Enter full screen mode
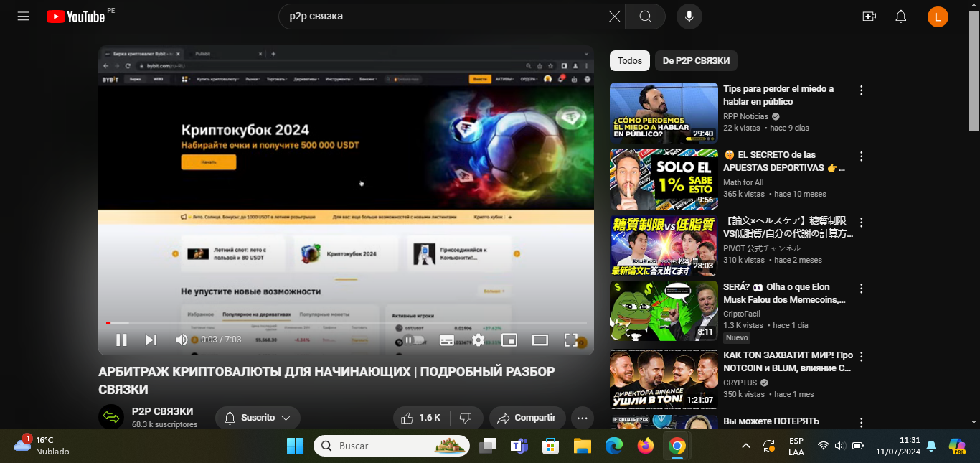 [570, 340]
